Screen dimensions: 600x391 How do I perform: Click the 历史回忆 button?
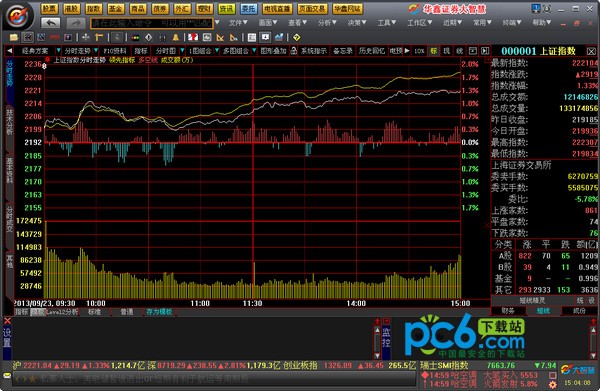pos(372,51)
